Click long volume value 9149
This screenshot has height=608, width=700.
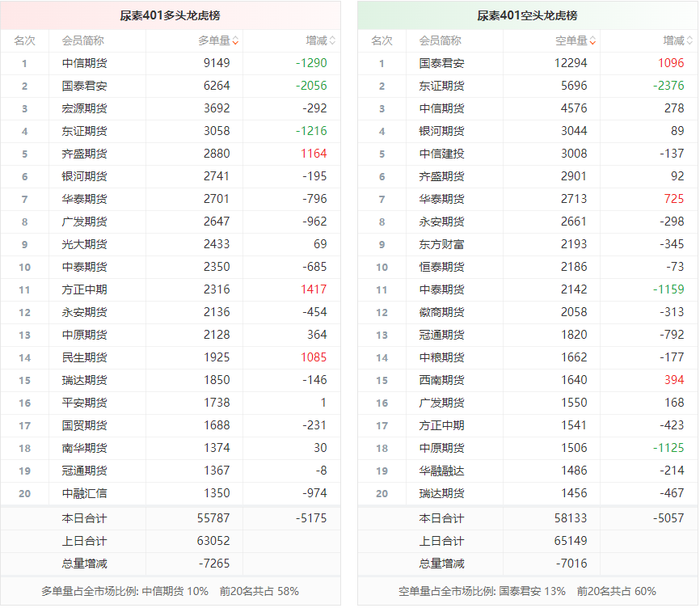coord(217,63)
